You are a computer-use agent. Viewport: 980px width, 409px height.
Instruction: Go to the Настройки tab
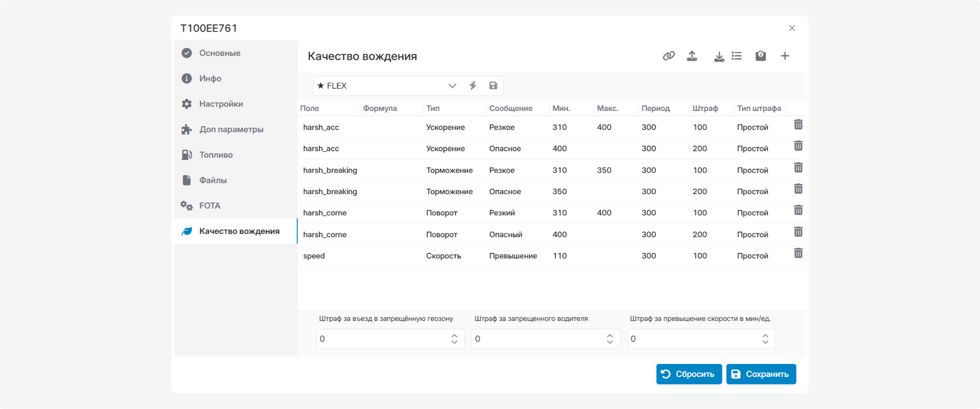[235, 104]
